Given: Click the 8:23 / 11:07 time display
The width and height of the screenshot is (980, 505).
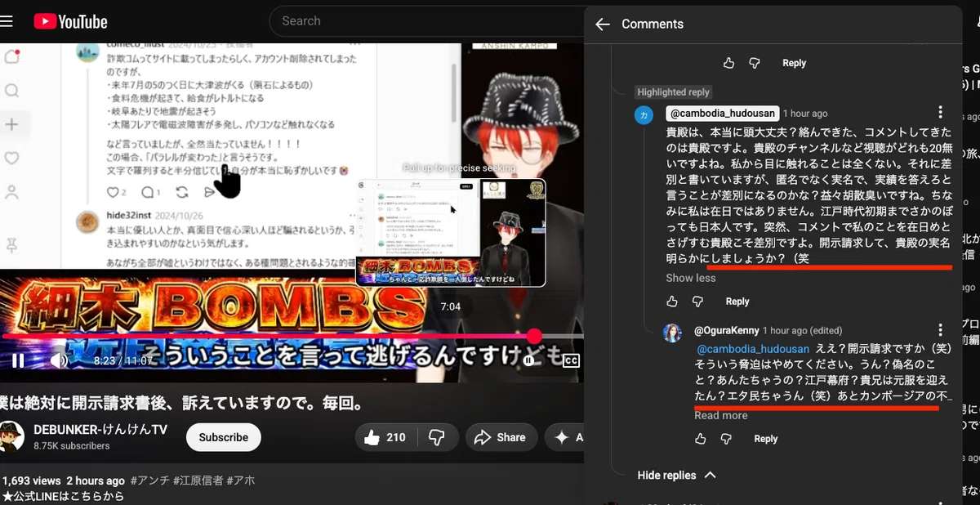Looking at the screenshot, I should (x=123, y=360).
